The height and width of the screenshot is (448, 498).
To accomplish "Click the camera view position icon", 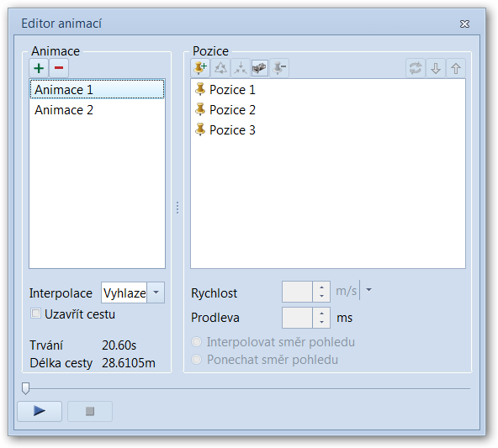I will pyautogui.click(x=260, y=68).
